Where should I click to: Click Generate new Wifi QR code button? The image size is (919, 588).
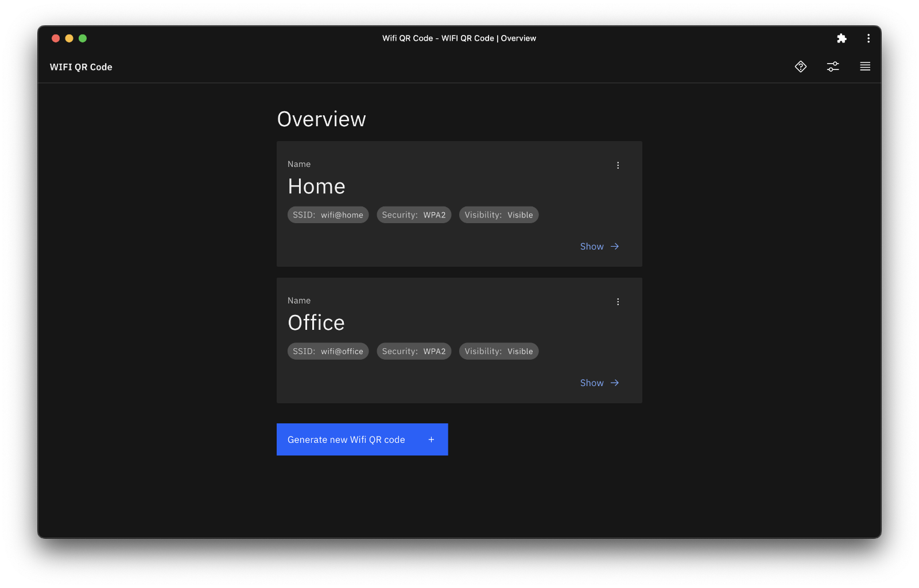[362, 439]
